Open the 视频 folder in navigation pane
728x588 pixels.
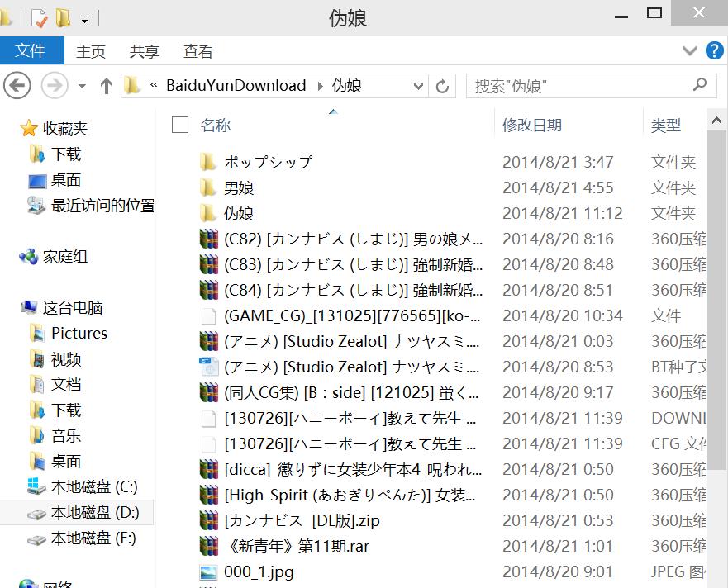coord(66,358)
